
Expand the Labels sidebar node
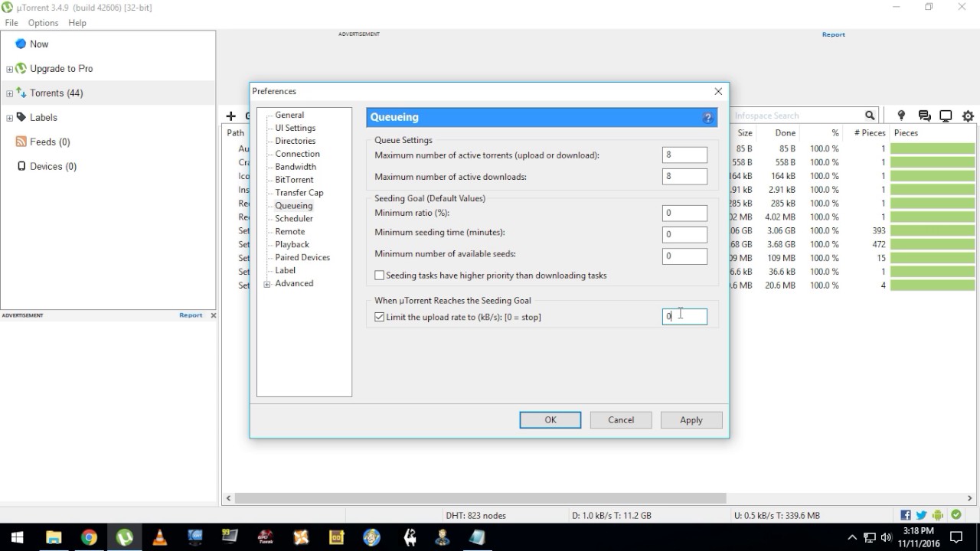point(9,118)
